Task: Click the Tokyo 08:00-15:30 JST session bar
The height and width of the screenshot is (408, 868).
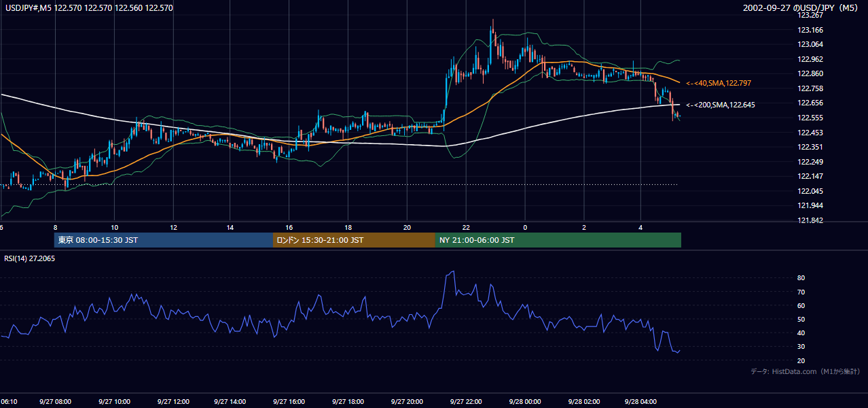Action: point(163,240)
